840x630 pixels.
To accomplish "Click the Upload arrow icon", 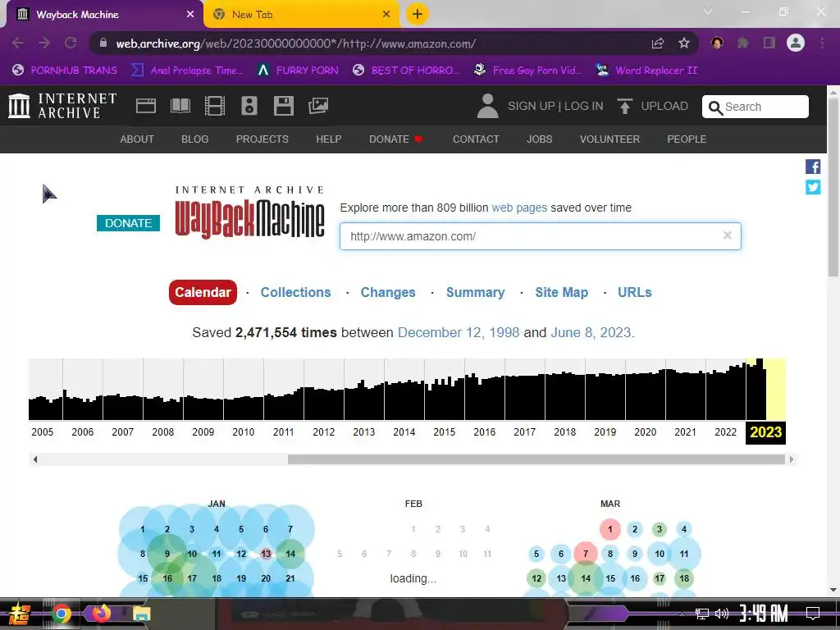I will [x=624, y=106].
